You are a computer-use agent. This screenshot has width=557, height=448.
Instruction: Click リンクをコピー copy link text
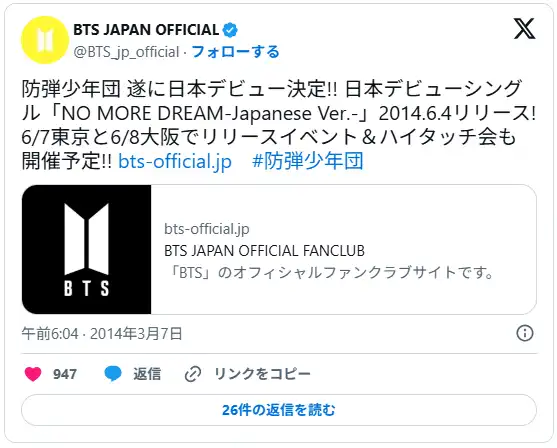pos(263,374)
